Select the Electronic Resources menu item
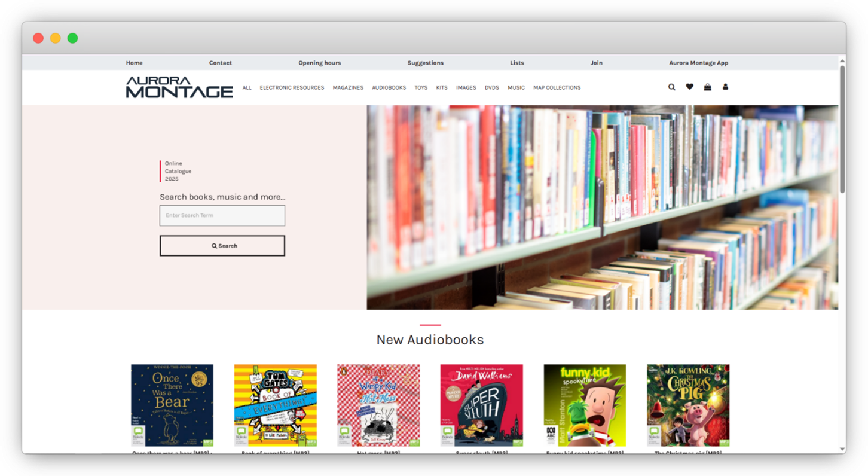868x476 pixels. click(292, 88)
